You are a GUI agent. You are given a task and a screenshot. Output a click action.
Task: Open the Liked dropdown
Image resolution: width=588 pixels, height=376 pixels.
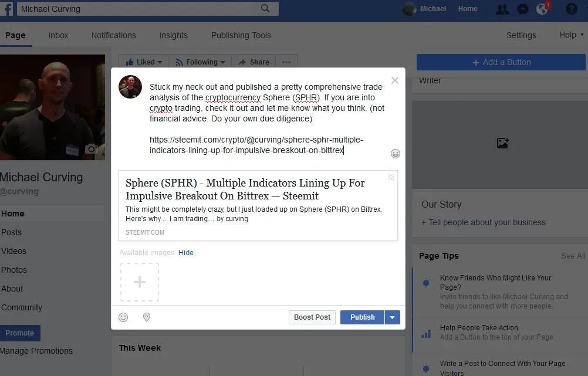144,62
